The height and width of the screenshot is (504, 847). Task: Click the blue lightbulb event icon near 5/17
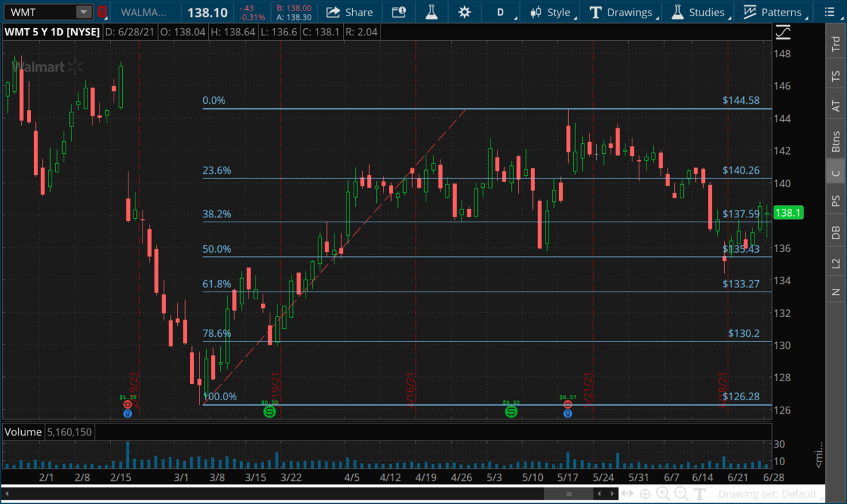568,414
